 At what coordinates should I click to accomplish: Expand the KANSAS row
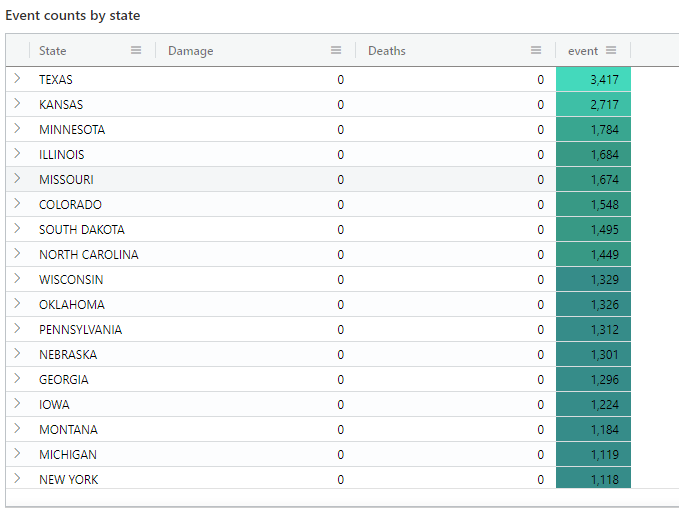(17, 104)
